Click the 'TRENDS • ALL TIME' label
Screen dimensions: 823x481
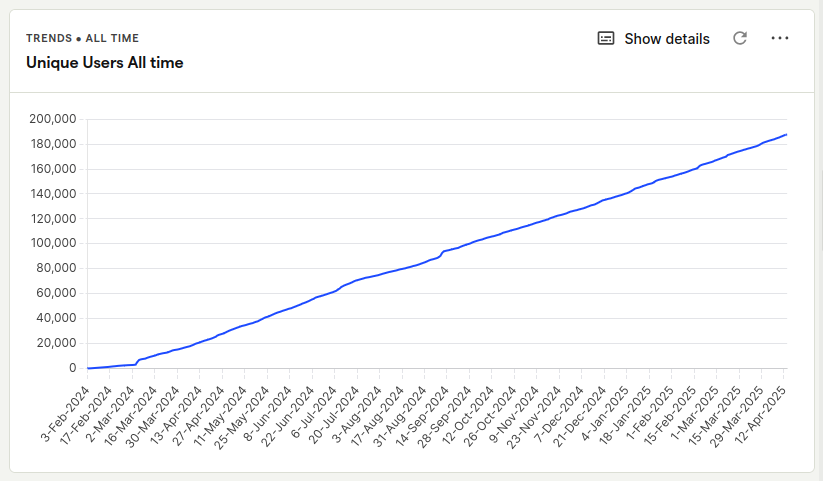coord(82,38)
